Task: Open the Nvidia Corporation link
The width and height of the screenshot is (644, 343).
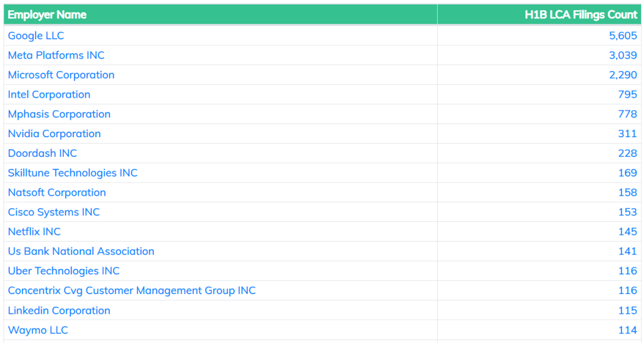Action: (54, 134)
